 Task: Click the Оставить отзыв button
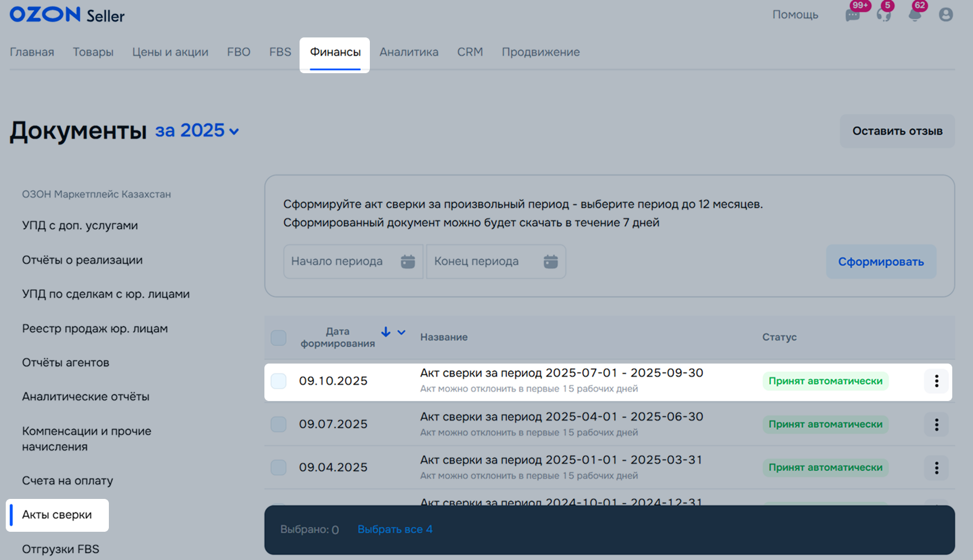coord(897,131)
